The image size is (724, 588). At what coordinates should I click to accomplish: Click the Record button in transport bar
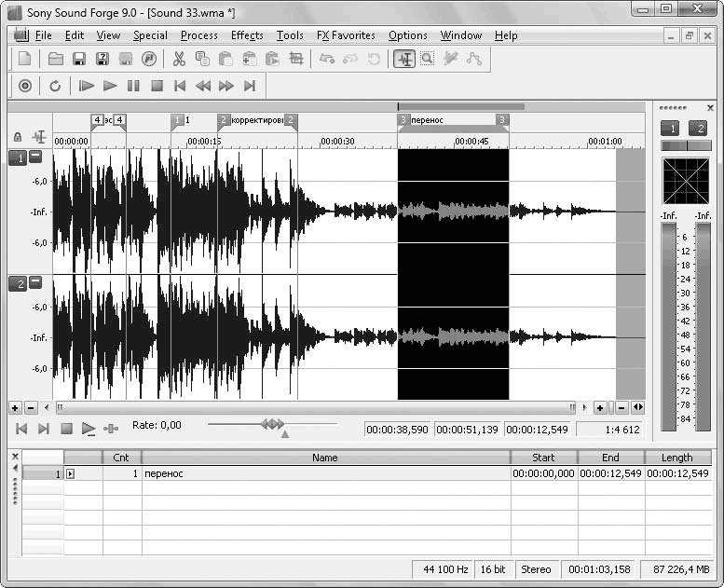(25, 86)
